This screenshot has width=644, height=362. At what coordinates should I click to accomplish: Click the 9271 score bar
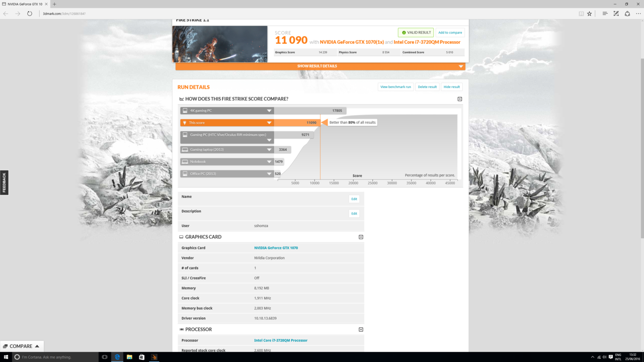click(x=293, y=135)
